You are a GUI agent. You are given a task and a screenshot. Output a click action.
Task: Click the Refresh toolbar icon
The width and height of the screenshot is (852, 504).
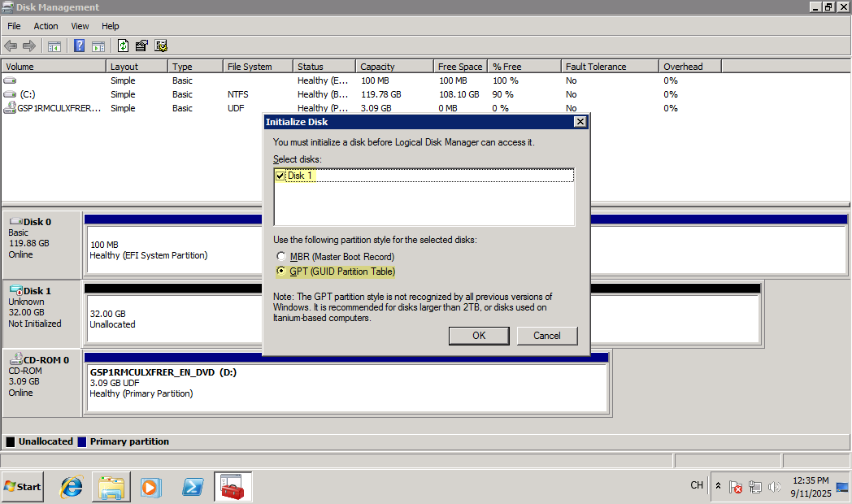(123, 46)
